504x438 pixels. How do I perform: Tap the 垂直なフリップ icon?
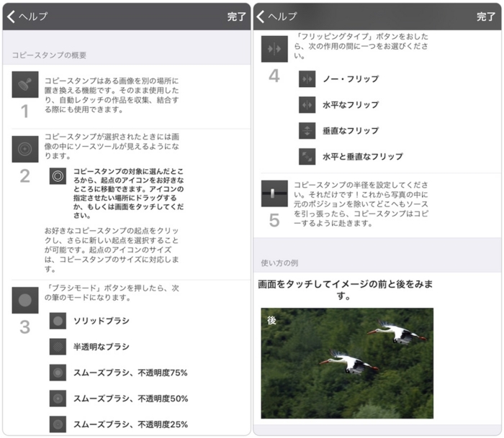307,131
